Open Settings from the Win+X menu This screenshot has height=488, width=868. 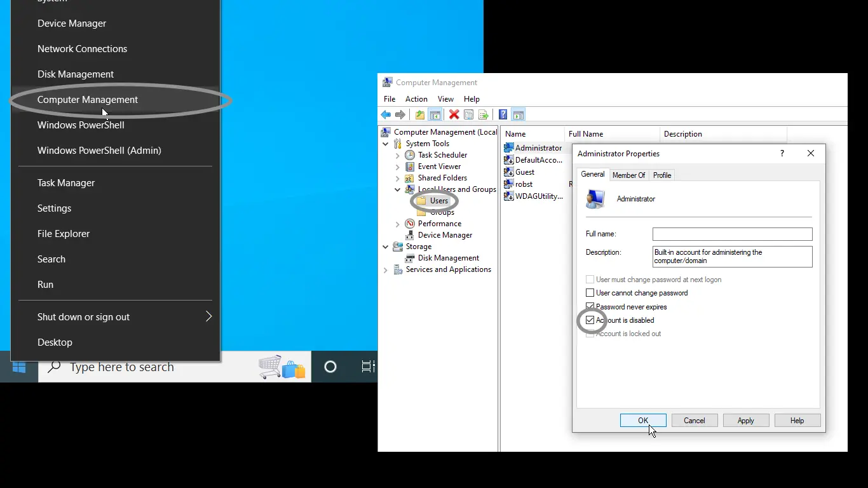[x=116, y=208]
